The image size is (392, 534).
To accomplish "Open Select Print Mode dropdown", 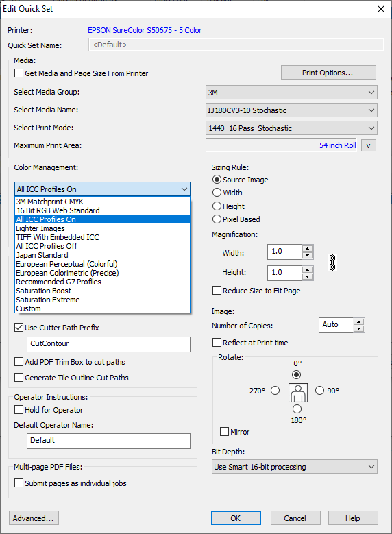I will (x=291, y=128).
